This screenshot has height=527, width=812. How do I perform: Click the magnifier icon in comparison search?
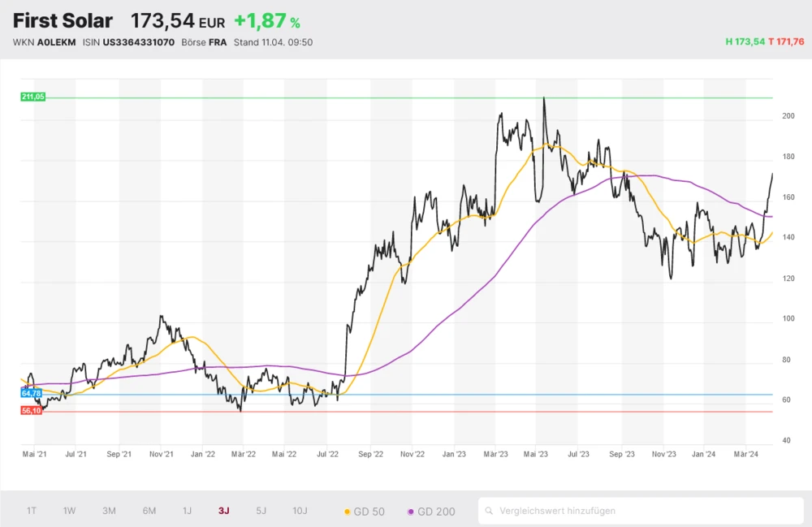click(490, 511)
